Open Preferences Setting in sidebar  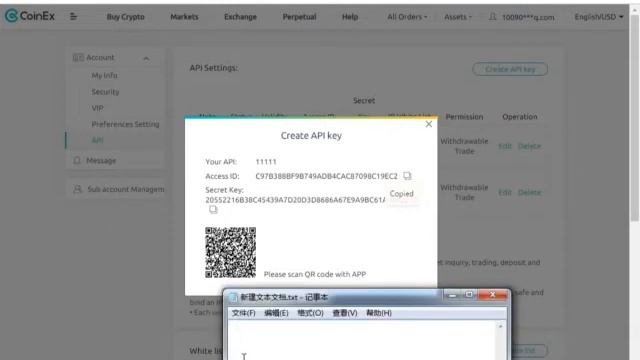[x=125, y=124]
